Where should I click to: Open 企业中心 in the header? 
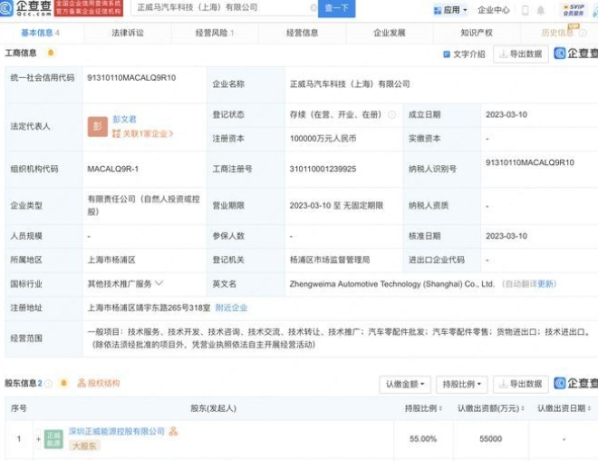494,10
